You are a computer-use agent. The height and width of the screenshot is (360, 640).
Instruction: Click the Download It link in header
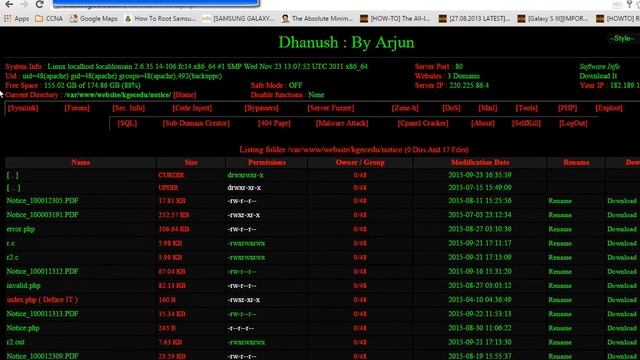(598, 76)
